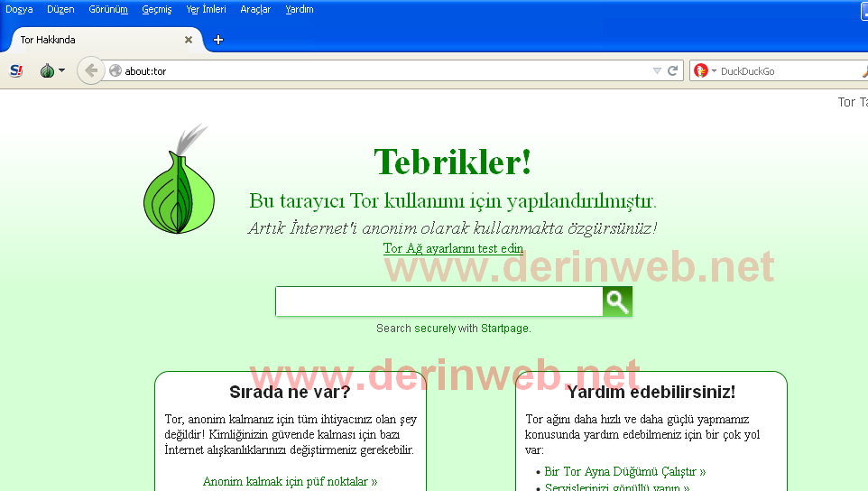Open the Araçlar menu
Viewport: 868px width, 491px height.
click(x=255, y=9)
